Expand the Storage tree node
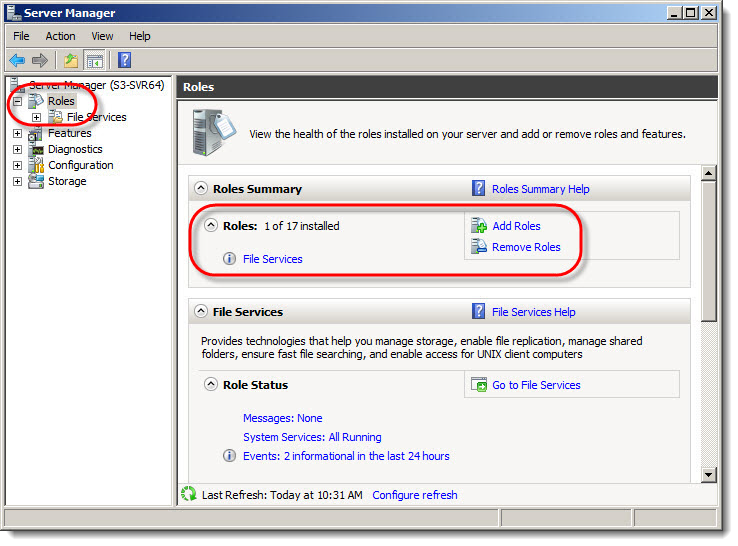Screen dimensions: 738x546 pos(17,181)
